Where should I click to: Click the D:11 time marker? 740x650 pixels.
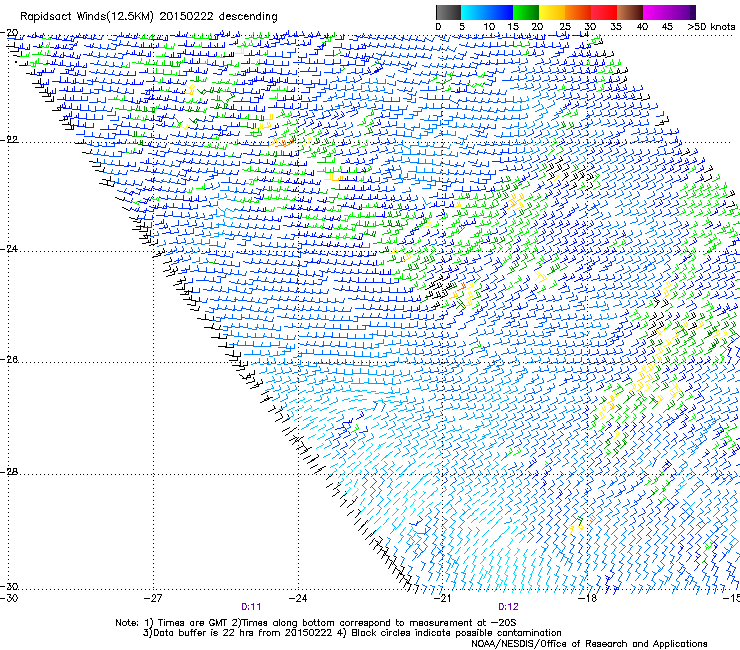tap(251, 607)
